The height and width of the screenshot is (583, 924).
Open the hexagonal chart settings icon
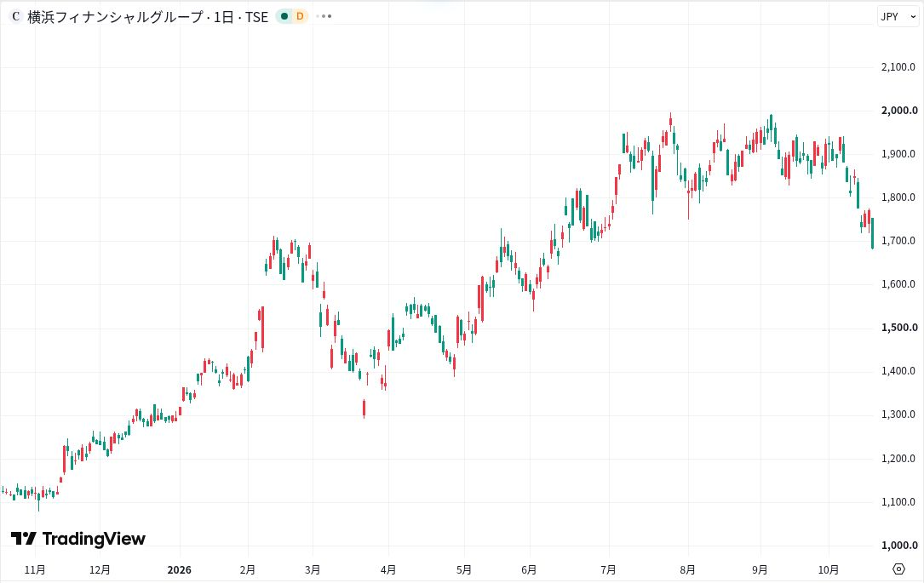pyautogui.click(x=898, y=569)
